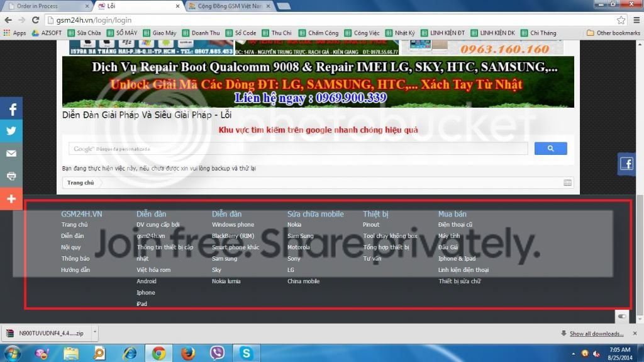Open Skype from taskbar

coord(246,353)
